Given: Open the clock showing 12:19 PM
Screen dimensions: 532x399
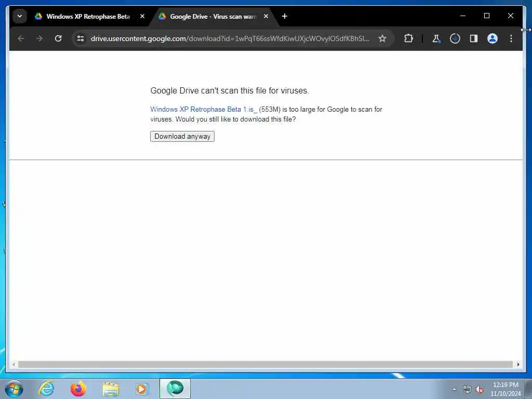Looking at the screenshot, I should 506,389.
